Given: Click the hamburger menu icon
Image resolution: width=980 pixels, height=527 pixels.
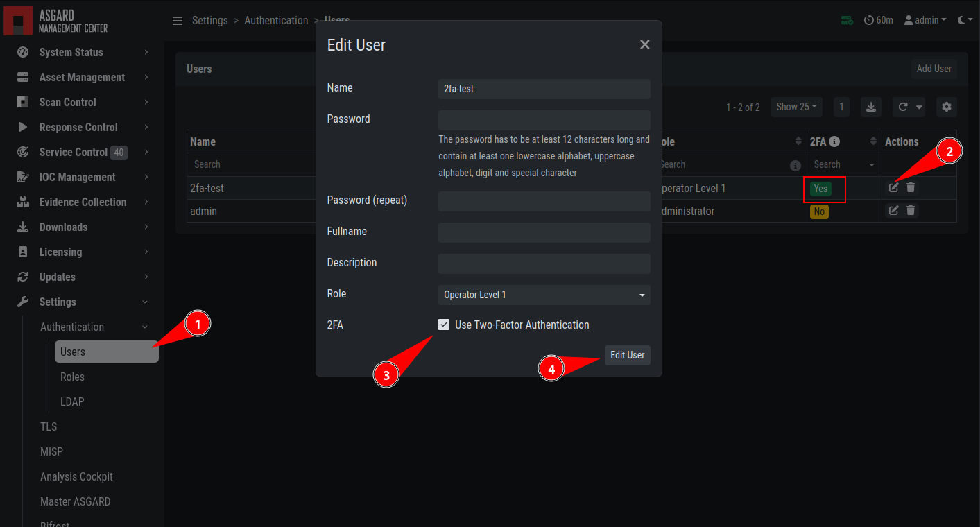Looking at the screenshot, I should (x=178, y=21).
